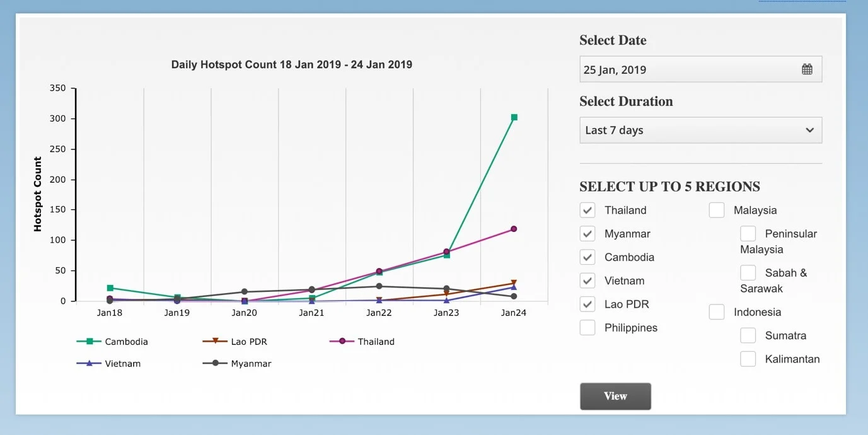The height and width of the screenshot is (435, 868).
Task: Click Cambodia legend marker icon
Action: pos(90,342)
